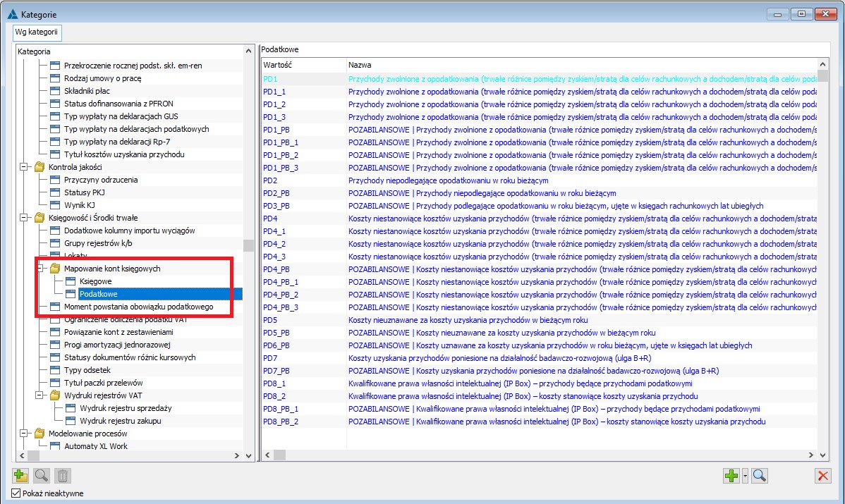Open dropdown arrow next to green plus
The image size is (845, 504).
pos(745,476)
